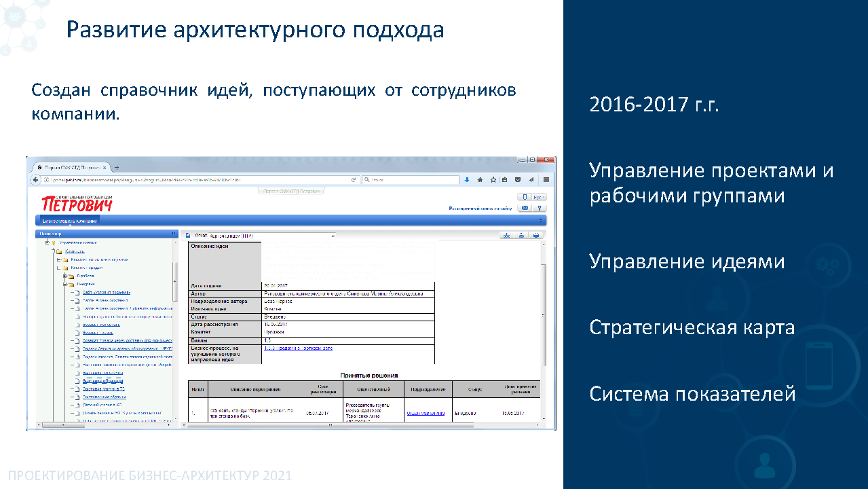
Task: Collapse the Бизнес-модель компании header bar
Action: (x=541, y=220)
